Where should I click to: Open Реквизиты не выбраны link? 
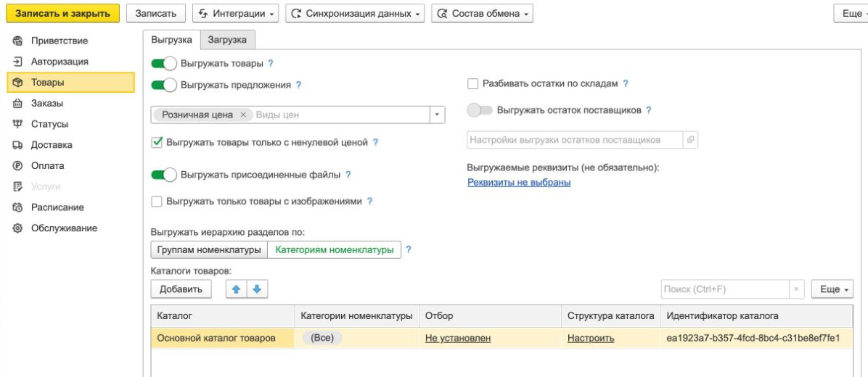point(519,183)
